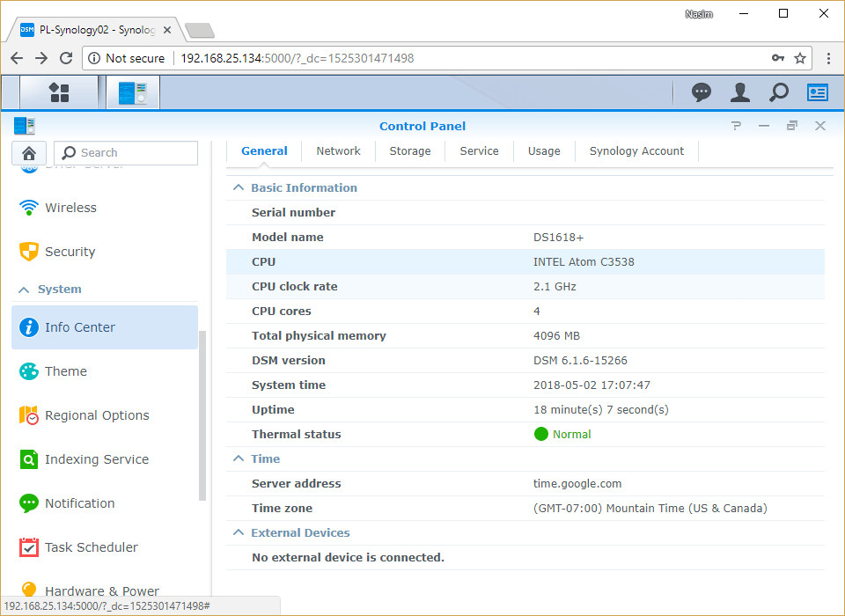845x616 pixels.
Task: Close the PL-Synology02 browser tab
Action: tap(167, 30)
